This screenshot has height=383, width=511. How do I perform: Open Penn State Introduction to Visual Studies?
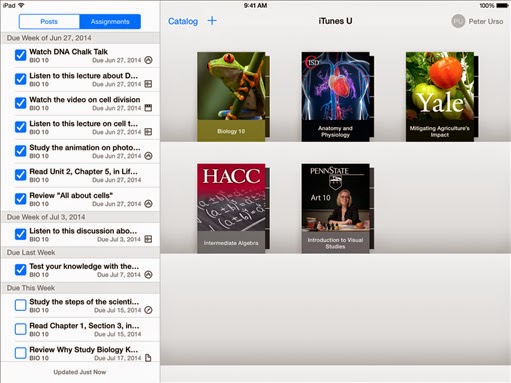pyautogui.click(x=337, y=208)
